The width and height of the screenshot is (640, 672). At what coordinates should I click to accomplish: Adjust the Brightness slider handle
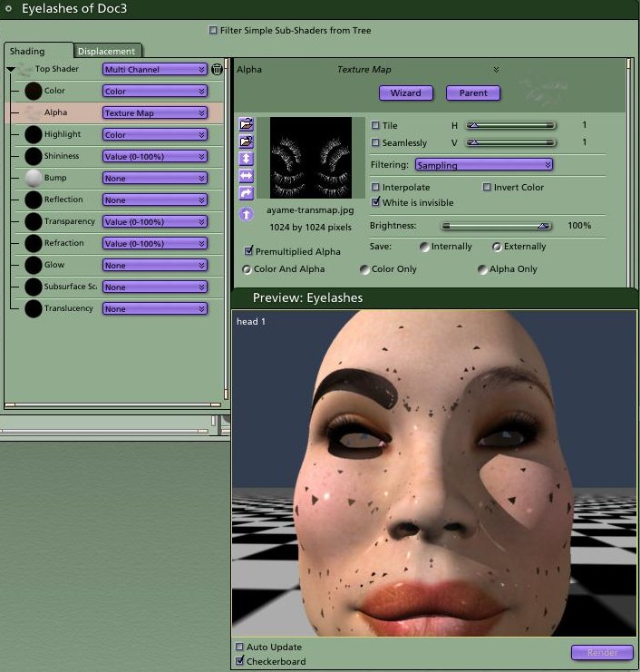[543, 226]
